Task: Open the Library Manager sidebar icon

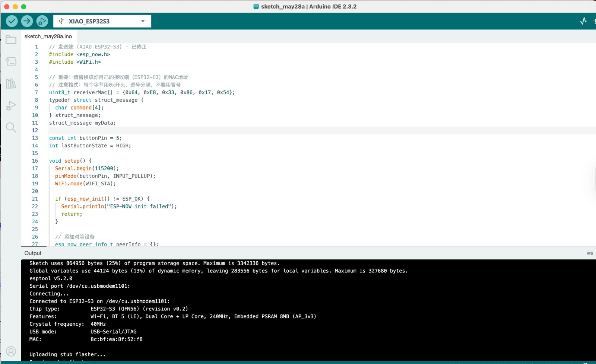Action: coord(11,83)
